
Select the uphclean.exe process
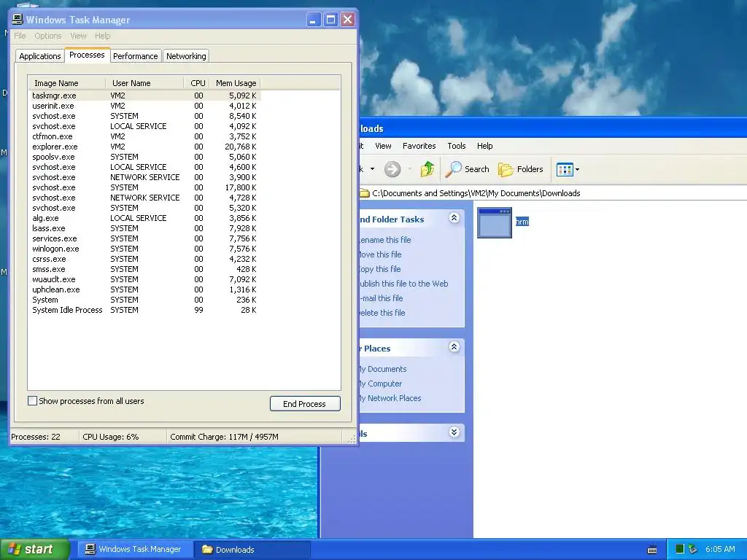click(x=144, y=289)
